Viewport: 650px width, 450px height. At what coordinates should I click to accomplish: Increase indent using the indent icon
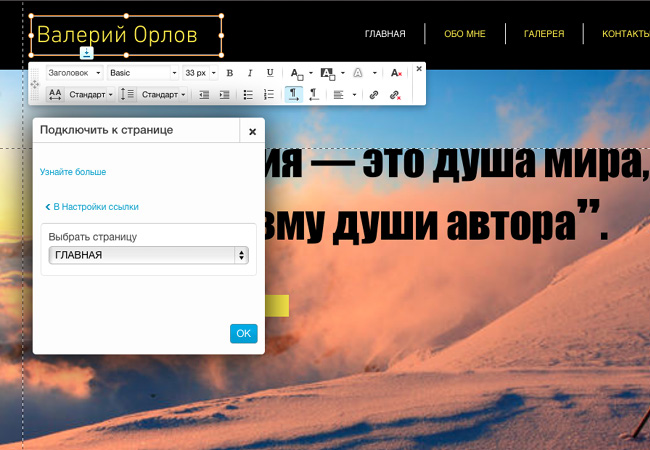(x=224, y=95)
